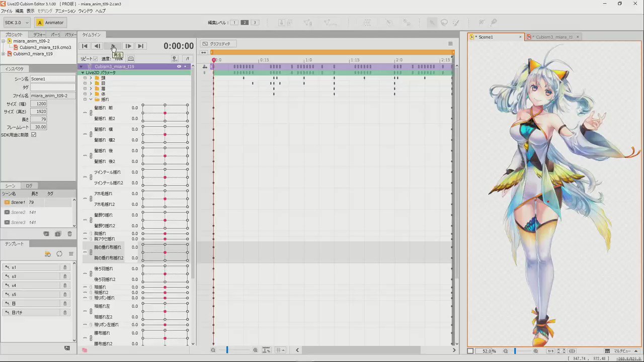
Task: Set edit level to 1
Action: [x=234, y=23]
